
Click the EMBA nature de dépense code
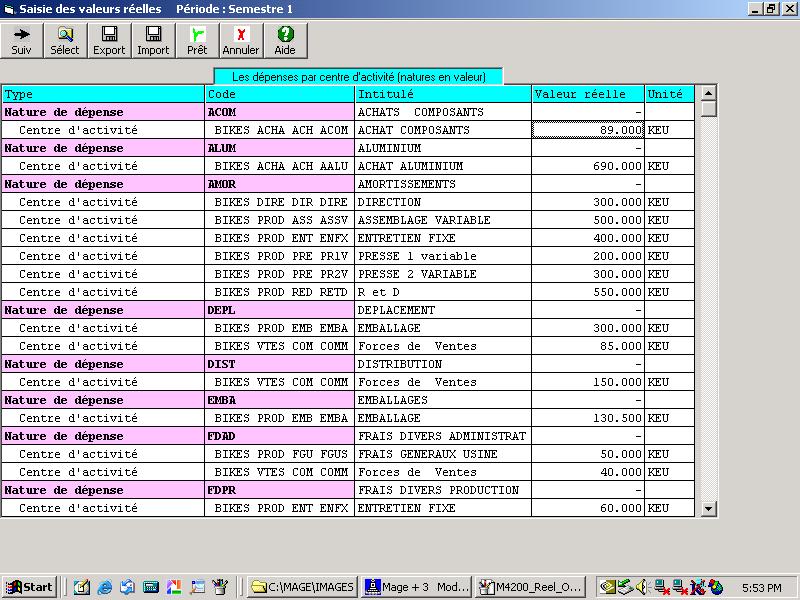click(x=280, y=400)
